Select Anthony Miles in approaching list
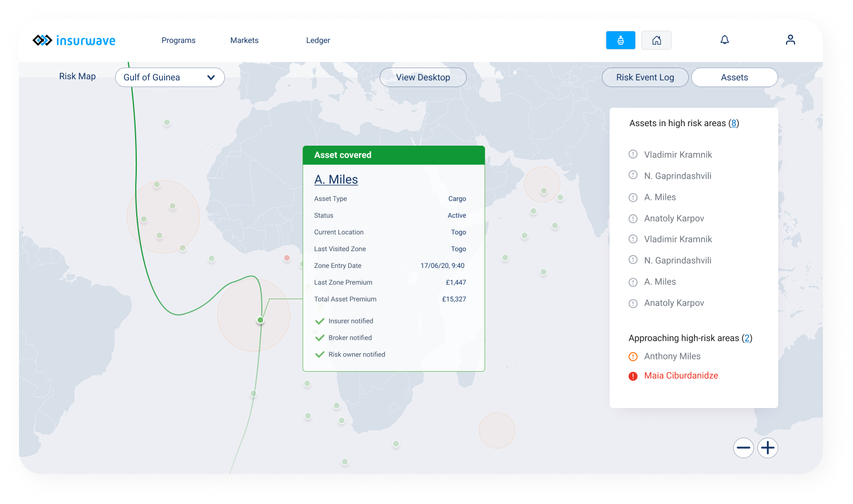 point(672,356)
